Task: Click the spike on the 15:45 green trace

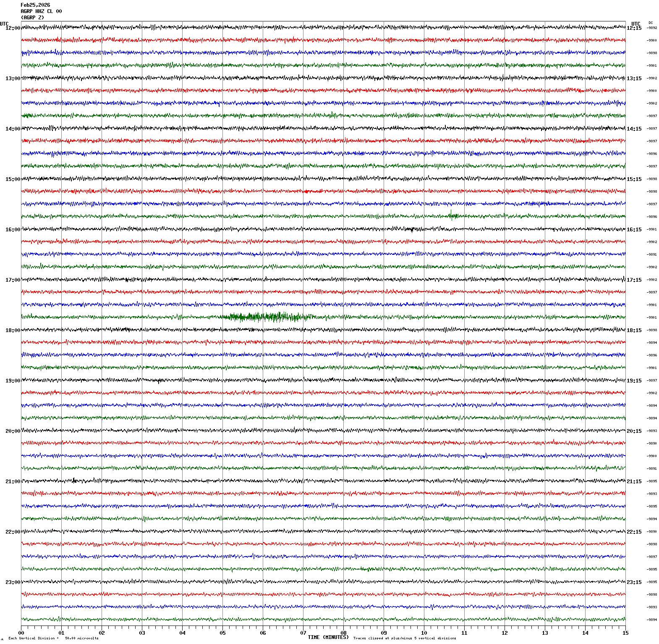Action: tap(452, 216)
